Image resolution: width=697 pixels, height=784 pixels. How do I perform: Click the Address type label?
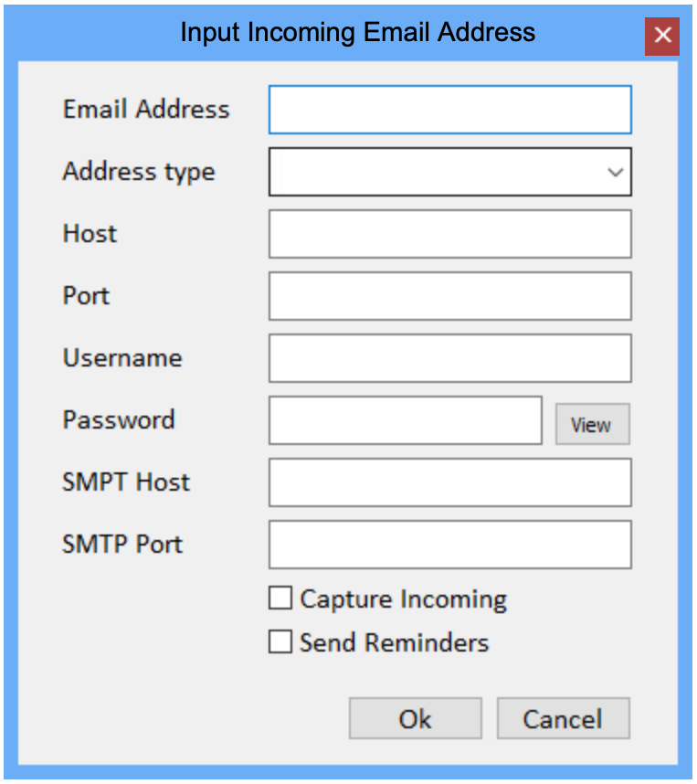pyautogui.click(x=139, y=172)
